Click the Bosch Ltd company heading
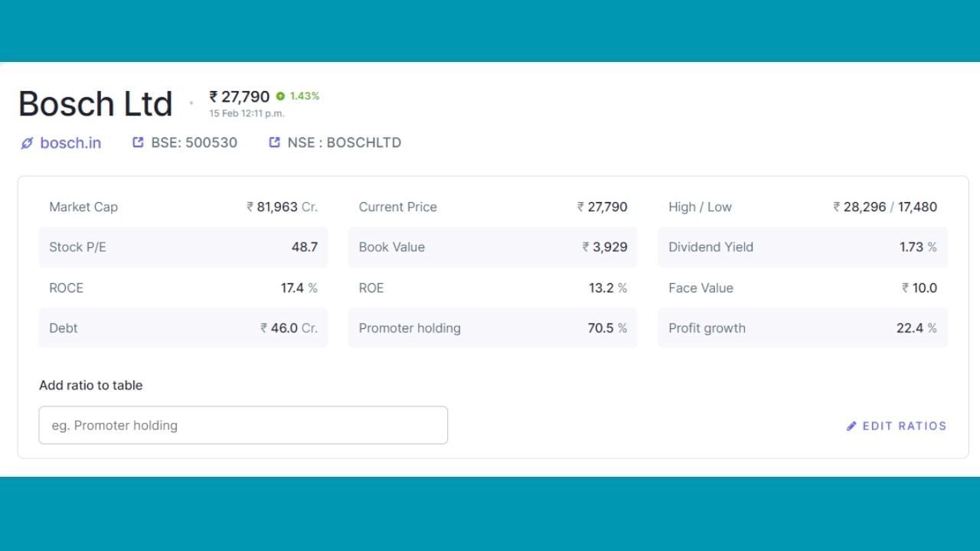Screen dimensions: 980x551 tap(96, 104)
